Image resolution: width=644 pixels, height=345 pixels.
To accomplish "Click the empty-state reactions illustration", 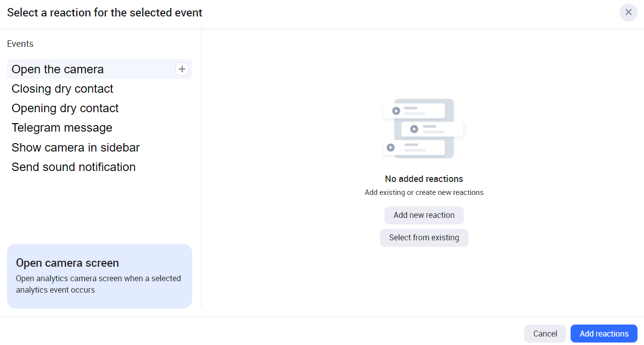I will coord(424,129).
